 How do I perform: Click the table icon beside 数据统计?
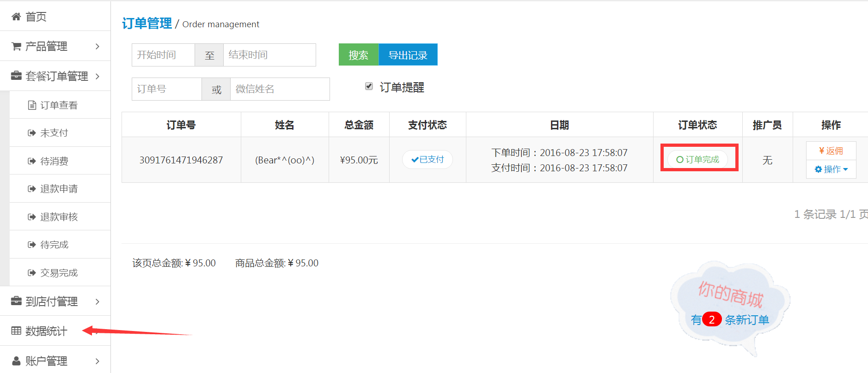click(16, 331)
